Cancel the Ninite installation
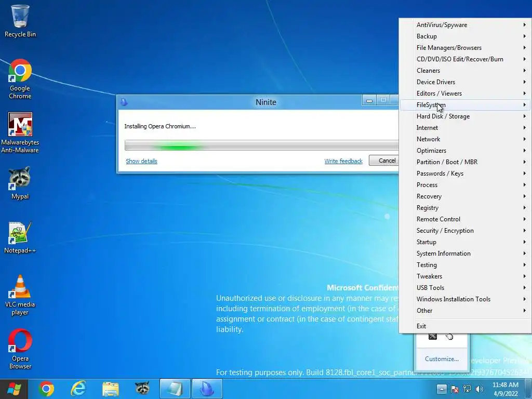 click(384, 161)
